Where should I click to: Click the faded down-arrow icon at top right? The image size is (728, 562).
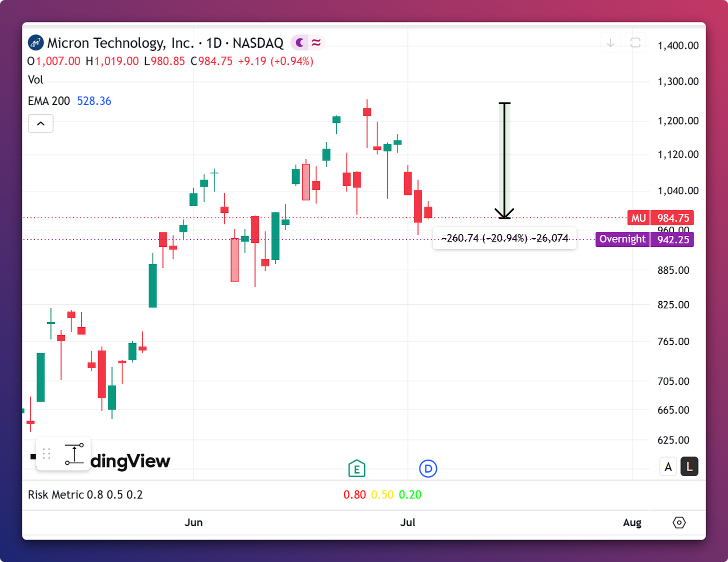coord(610,43)
